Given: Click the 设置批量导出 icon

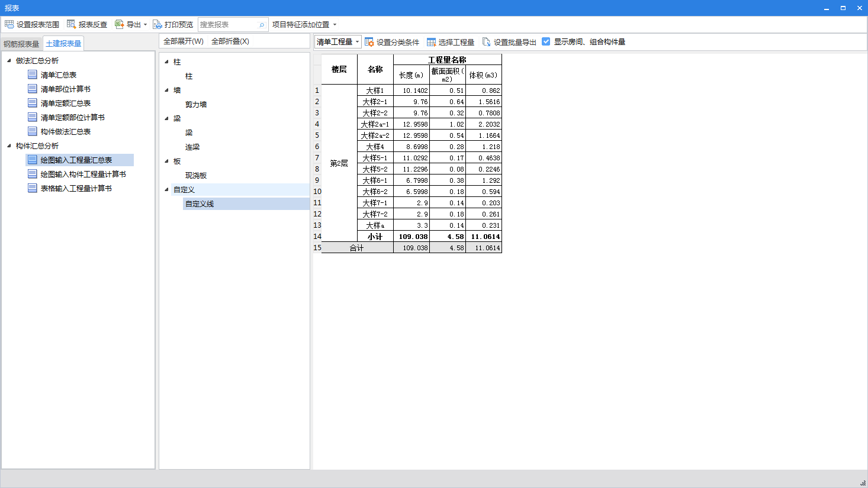Looking at the screenshot, I should [x=486, y=42].
